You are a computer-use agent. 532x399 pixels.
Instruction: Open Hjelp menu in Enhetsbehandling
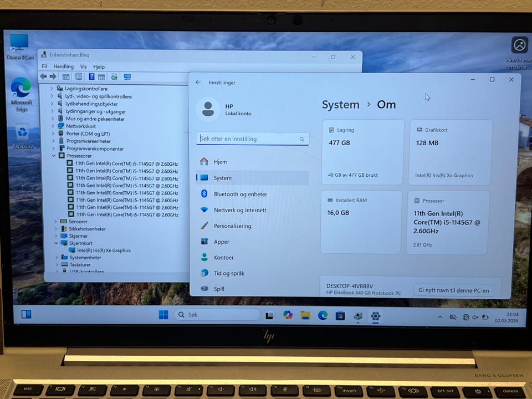click(99, 67)
